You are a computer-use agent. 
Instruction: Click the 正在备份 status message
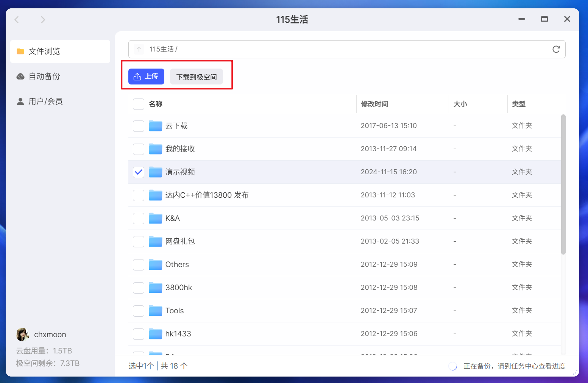tap(515, 366)
